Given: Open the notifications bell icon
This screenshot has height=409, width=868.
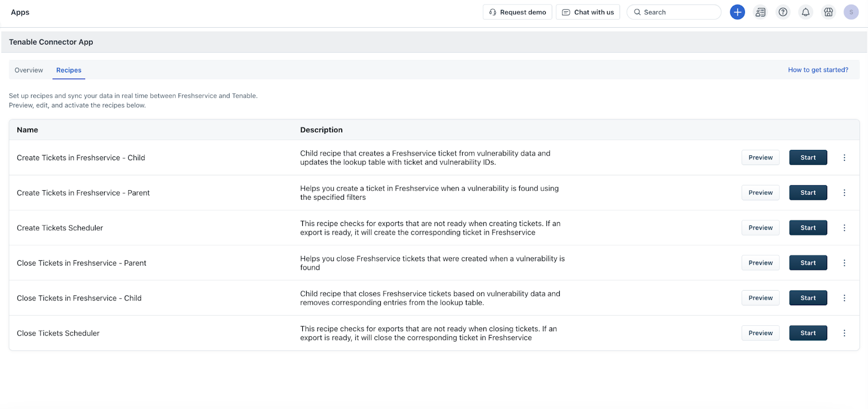Looking at the screenshot, I should tap(806, 12).
